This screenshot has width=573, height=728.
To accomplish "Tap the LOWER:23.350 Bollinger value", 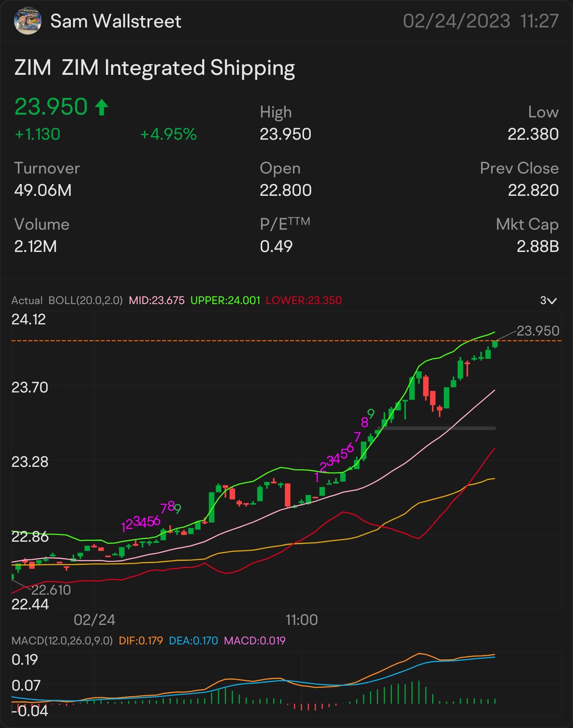I will [x=304, y=301].
